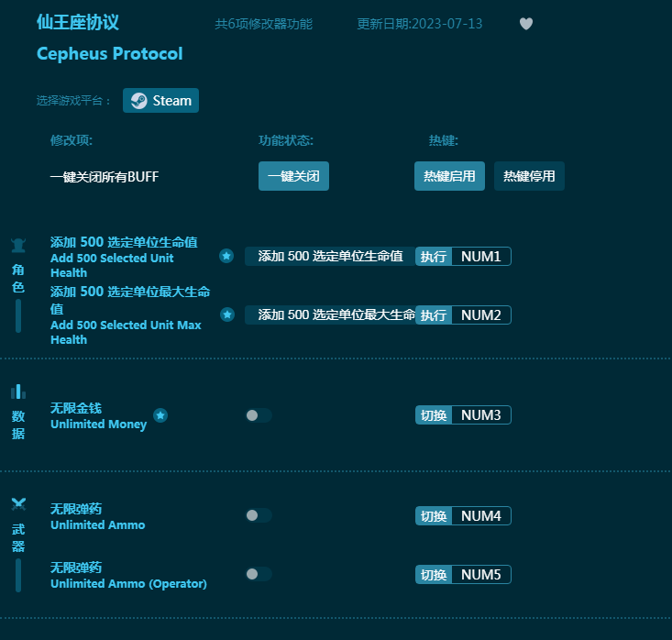Click the NUM4 hotkey field
The height and width of the screenshot is (640, 672).
(481, 515)
